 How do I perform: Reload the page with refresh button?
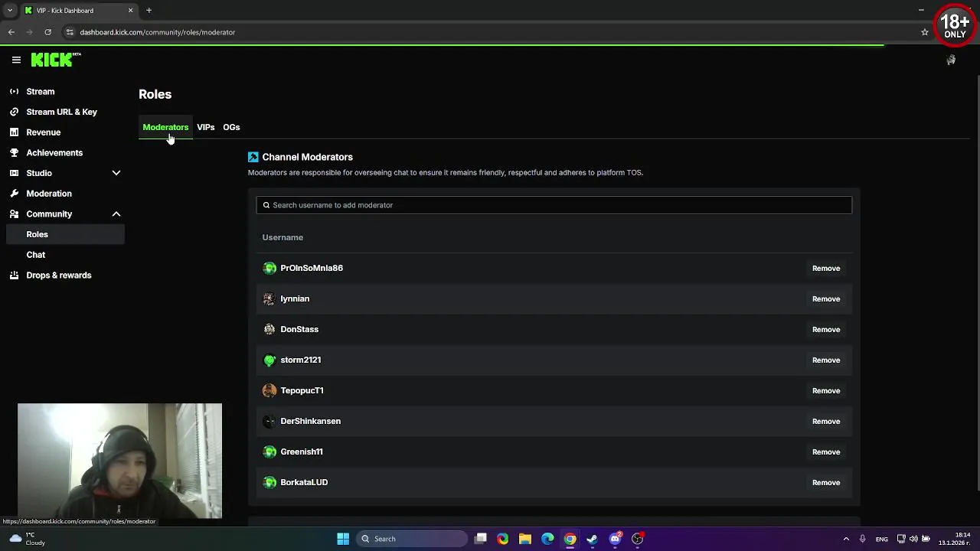(x=47, y=32)
